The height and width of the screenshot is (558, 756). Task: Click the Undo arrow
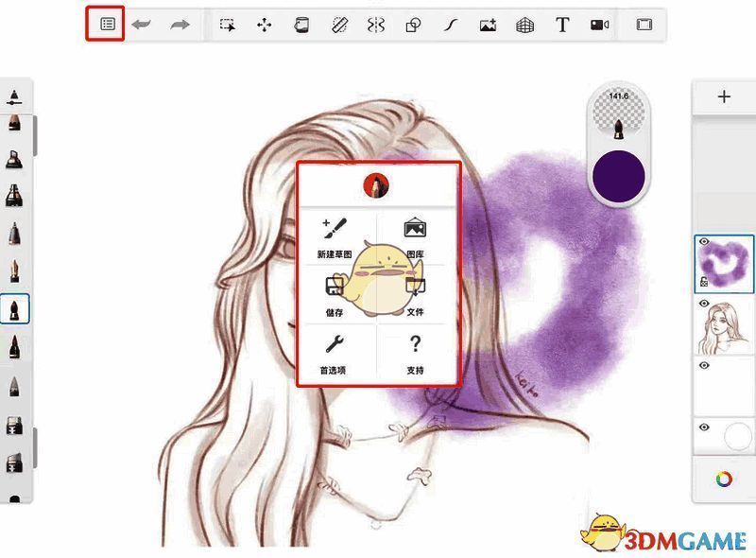click(142, 26)
